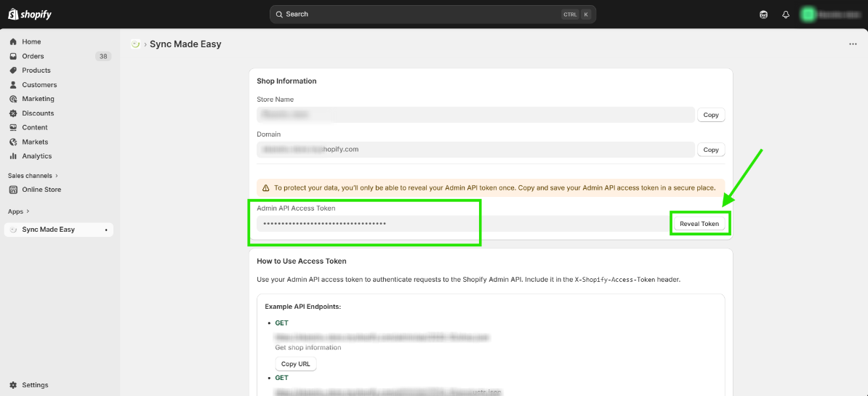Click the Shopify logo icon
The height and width of the screenshot is (396, 868).
coord(12,14)
